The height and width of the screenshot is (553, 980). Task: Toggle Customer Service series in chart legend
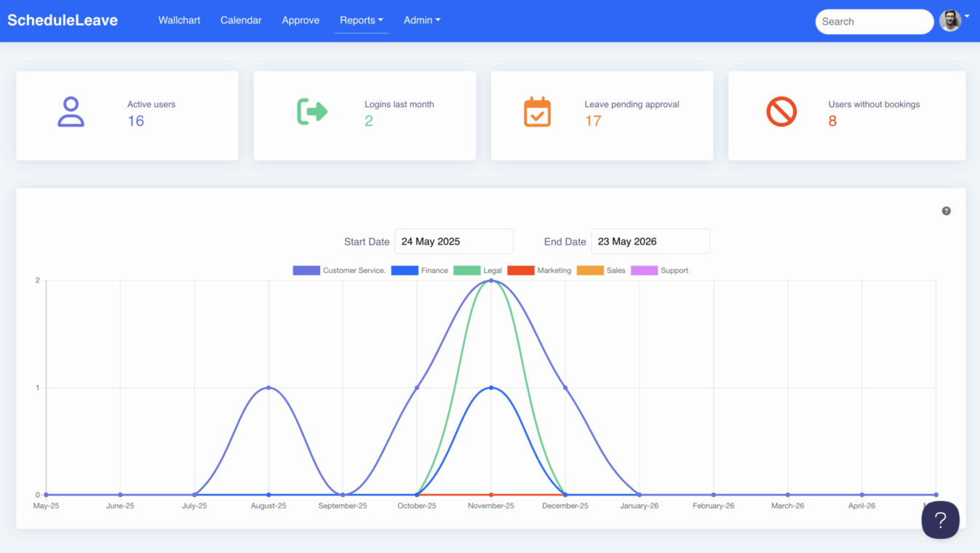(339, 271)
